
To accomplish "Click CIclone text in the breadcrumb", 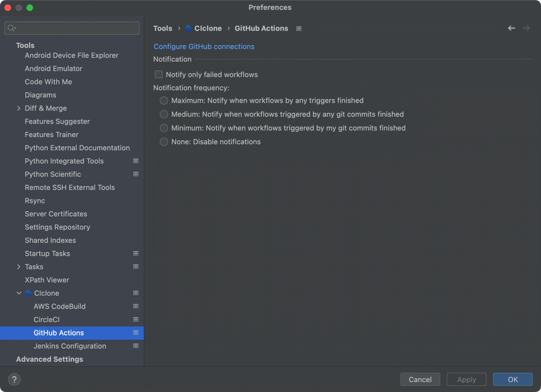I will (208, 29).
